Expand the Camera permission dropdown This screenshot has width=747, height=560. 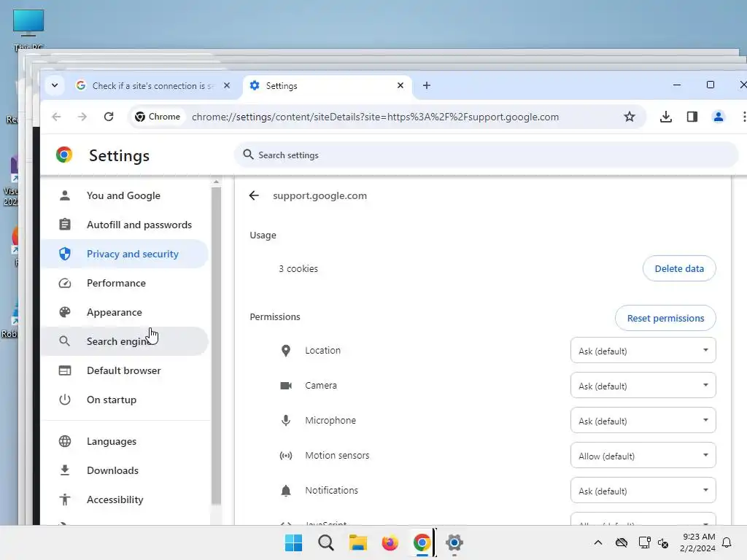point(643,385)
